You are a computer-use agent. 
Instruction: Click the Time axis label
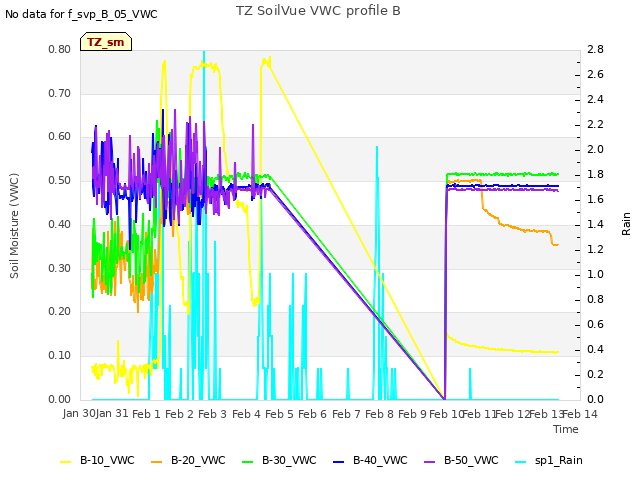(566, 429)
